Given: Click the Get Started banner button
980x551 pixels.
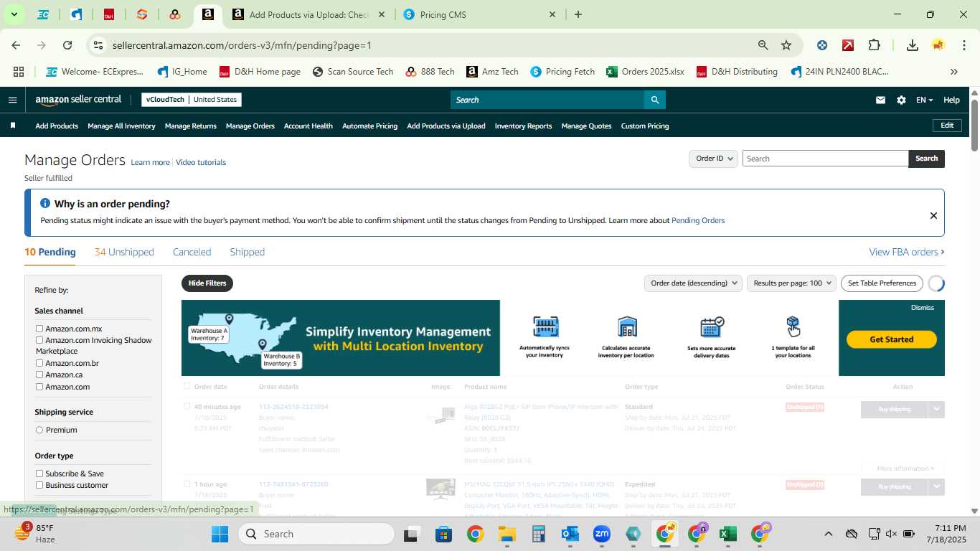Looking at the screenshot, I should [x=891, y=339].
